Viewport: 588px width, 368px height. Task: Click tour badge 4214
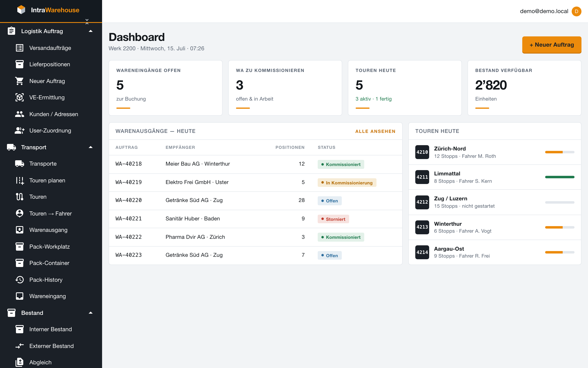point(422,252)
